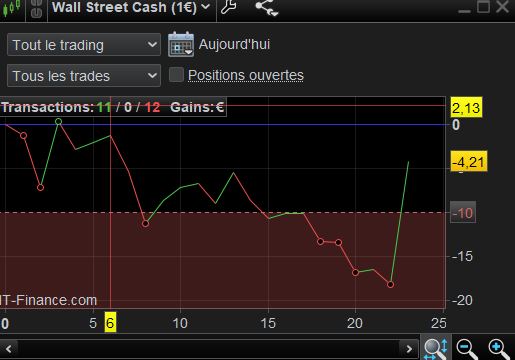The height and width of the screenshot is (360, 515).
Task: Click the scrollbar left arrow
Action: click(9, 349)
